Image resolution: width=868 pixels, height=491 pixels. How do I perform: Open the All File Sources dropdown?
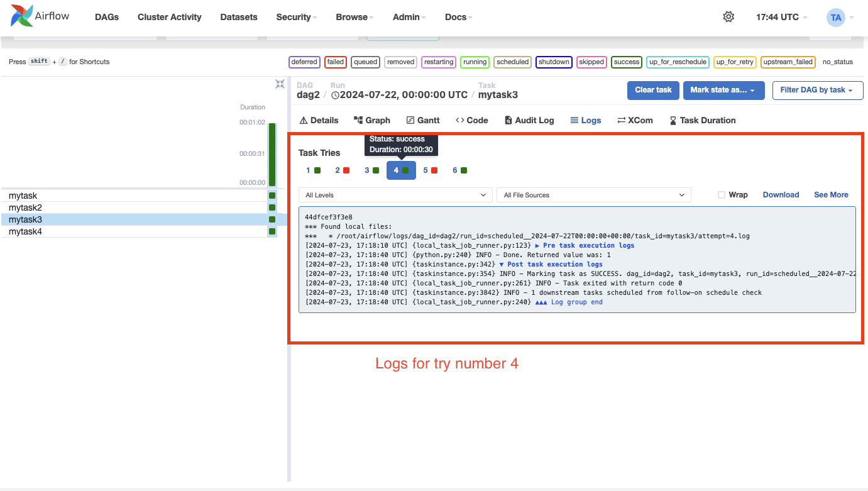point(593,195)
